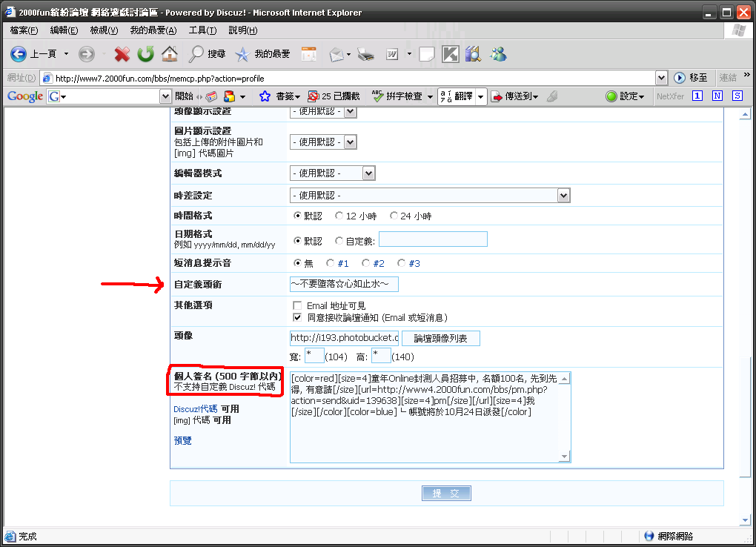Open the address bar URL dropdown arrow

coord(661,78)
